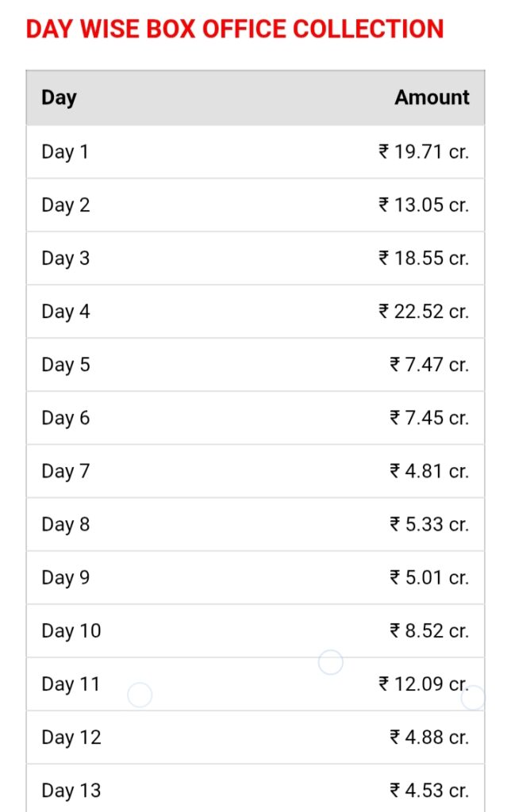Click the Day 3 row label

[66, 259]
